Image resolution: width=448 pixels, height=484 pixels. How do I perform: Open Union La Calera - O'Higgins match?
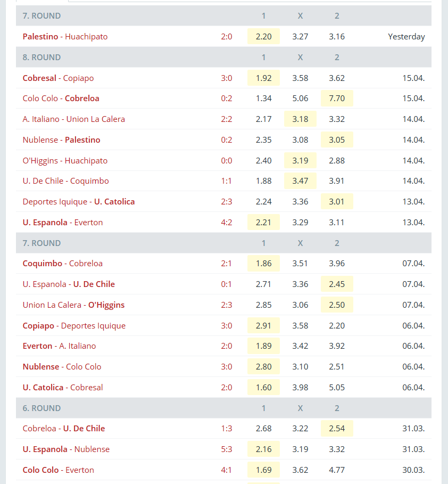click(x=73, y=305)
